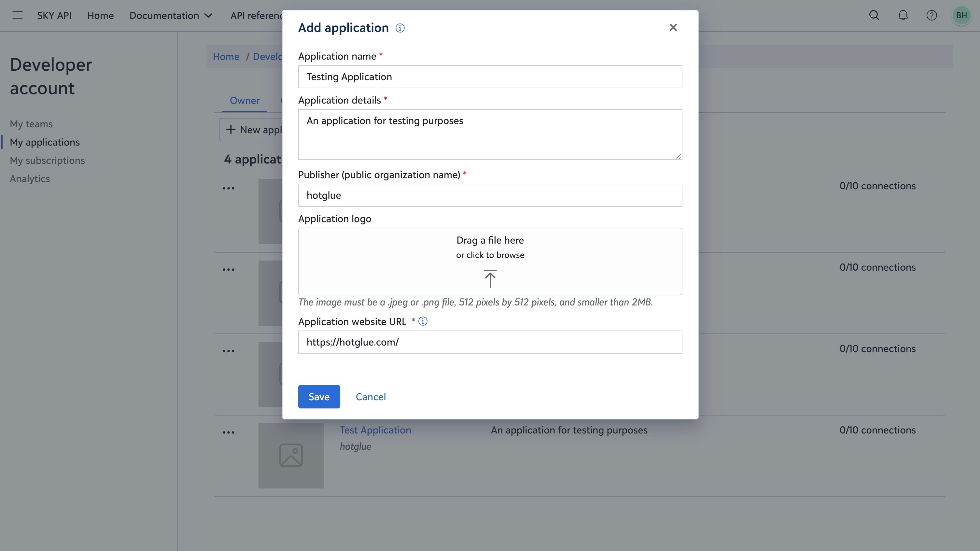
Task: Focus the Application website URL field
Action: click(490, 342)
